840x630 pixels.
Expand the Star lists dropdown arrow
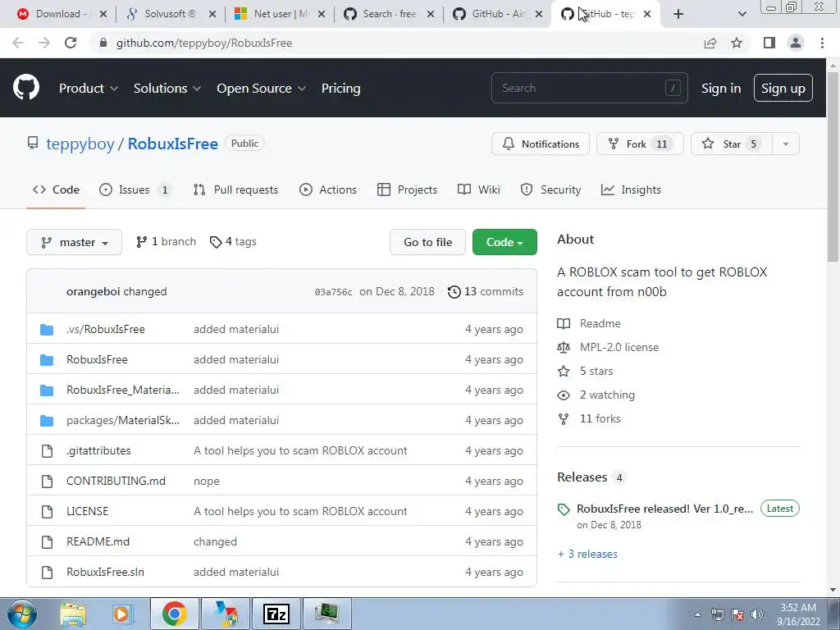785,144
